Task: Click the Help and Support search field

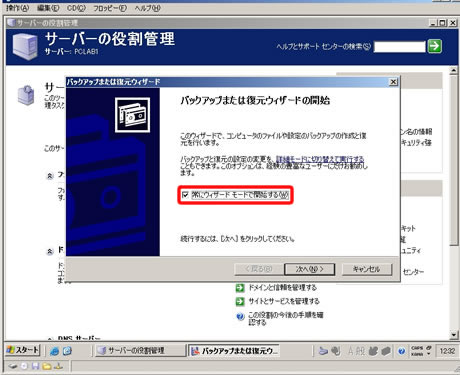Action: coord(400,47)
